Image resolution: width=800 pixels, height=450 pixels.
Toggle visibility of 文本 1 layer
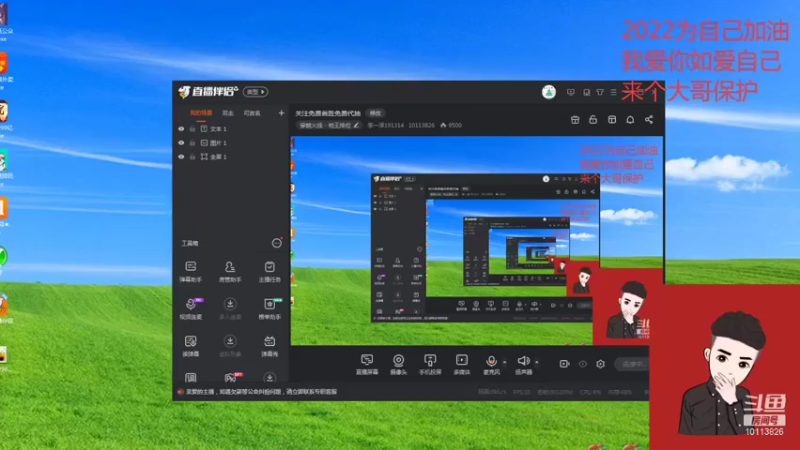[181, 129]
